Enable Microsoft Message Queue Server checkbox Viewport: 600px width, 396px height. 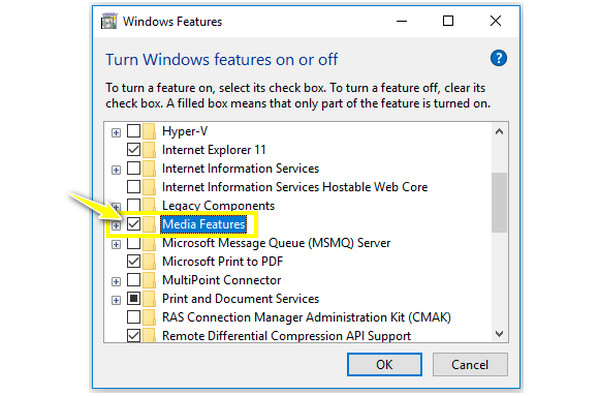click(x=134, y=243)
